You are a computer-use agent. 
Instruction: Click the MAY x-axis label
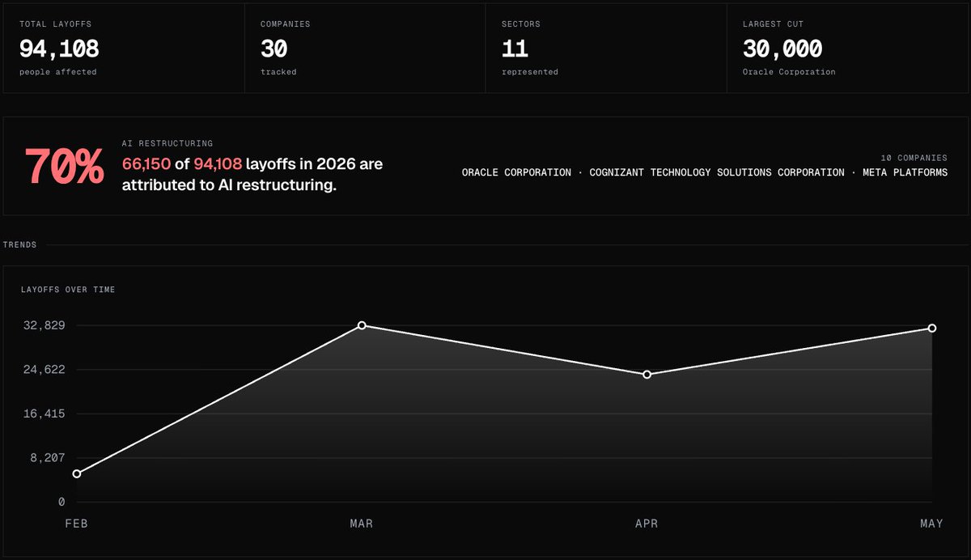932,524
